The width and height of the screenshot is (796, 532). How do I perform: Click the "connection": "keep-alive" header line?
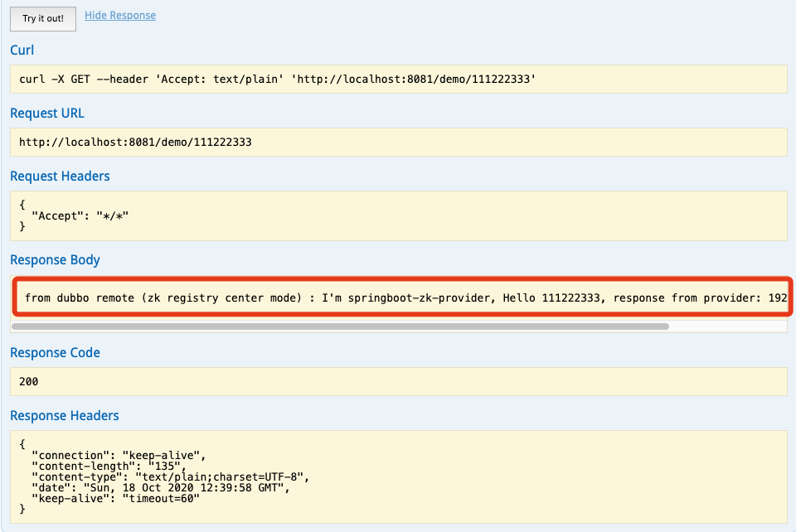[119, 456]
